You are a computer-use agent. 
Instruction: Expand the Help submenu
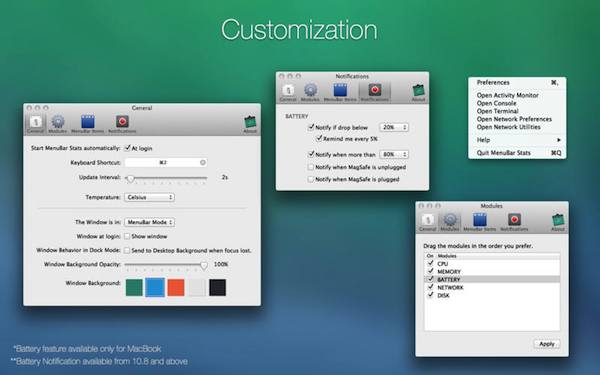tap(517, 140)
